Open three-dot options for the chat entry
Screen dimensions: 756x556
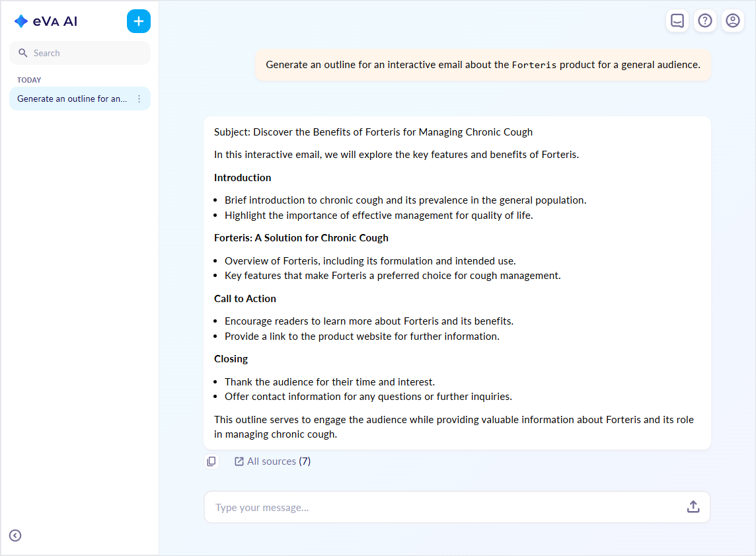click(x=139, y=99)
